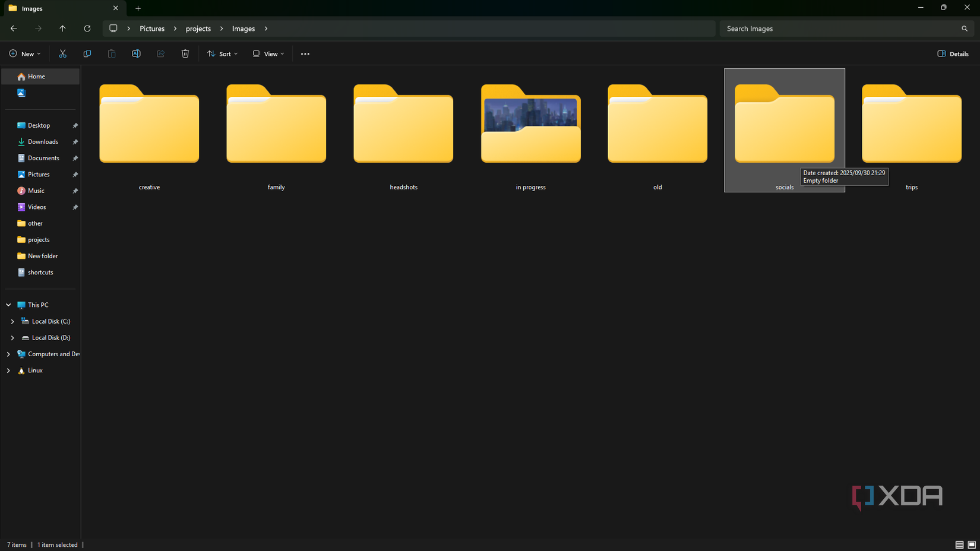Click the PC monitor icon in address bar
The height and width of the screenshot is (551, 980).
113,28
